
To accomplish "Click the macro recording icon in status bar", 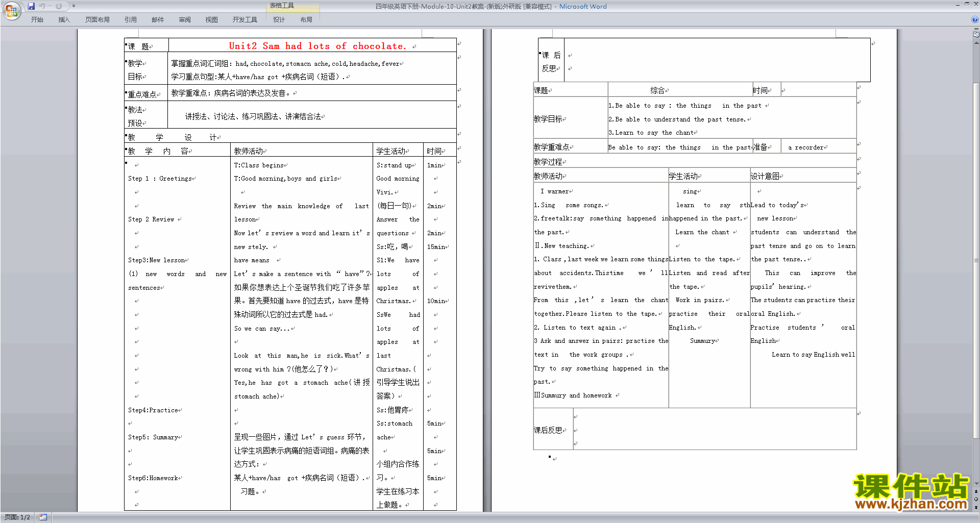I will tap(43, 517).
